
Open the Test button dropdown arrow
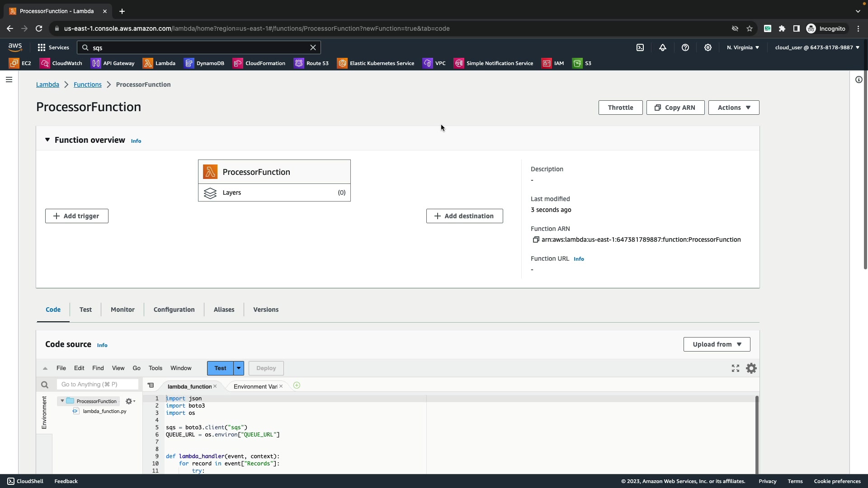point(239,368)
